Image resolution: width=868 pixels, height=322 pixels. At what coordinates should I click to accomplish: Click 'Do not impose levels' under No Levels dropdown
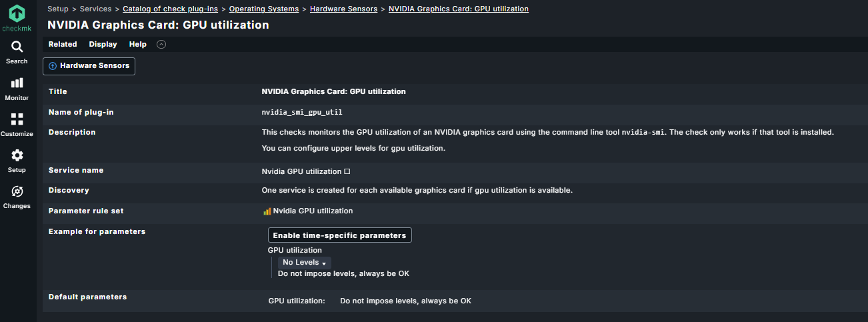343,274
